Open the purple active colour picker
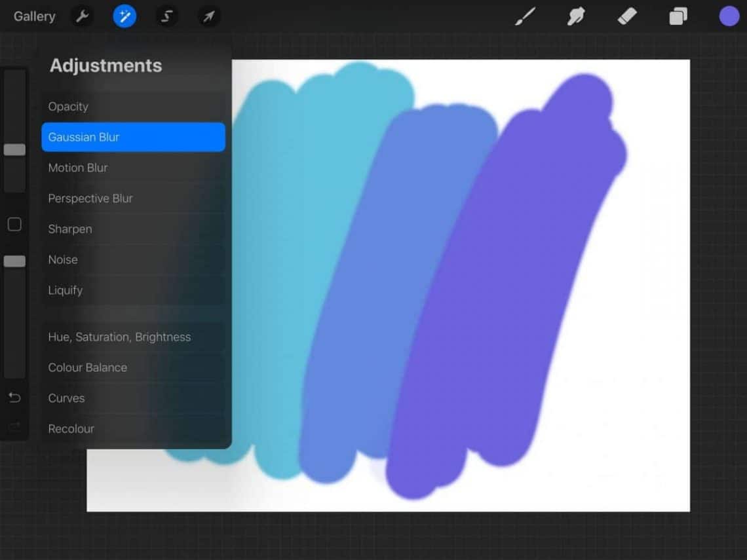 click(x=729, y=16)
